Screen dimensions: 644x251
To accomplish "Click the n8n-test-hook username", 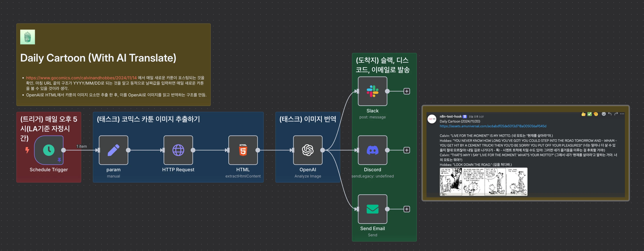I will [450, 116].
